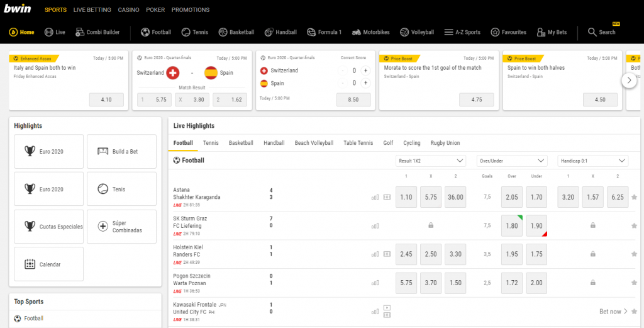Switch to the Cycling tab
This screenshot has width=644, height=328.
click(x=411, y=143)
